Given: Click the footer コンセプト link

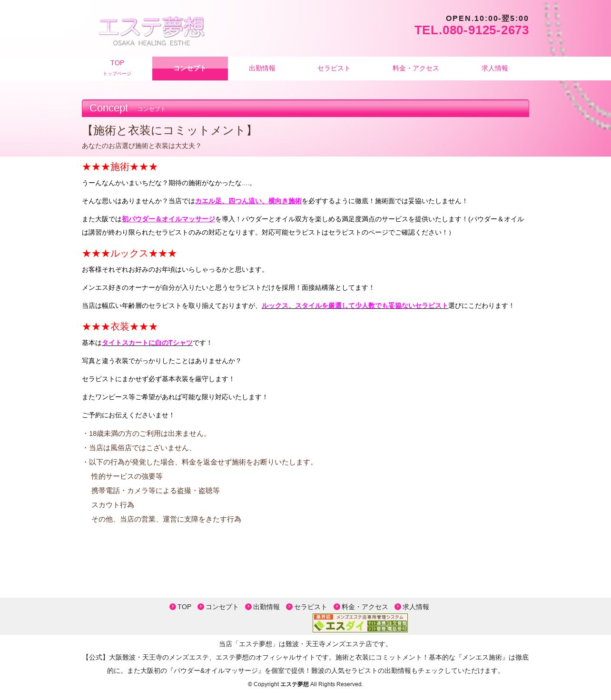Looking at the screenshot, I should coord(222,607).
